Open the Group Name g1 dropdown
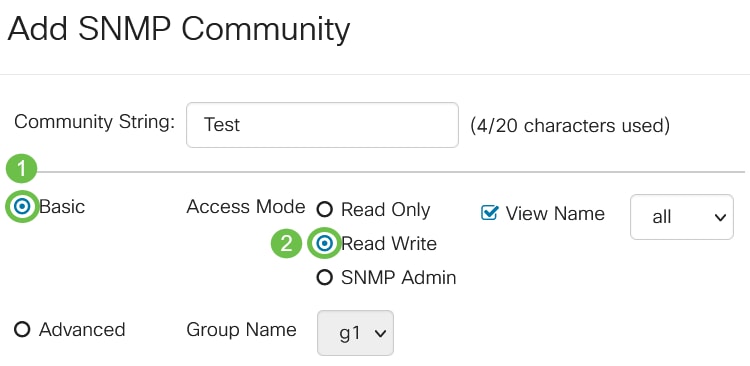Screen dimensions: 750x366 [355, 333]
